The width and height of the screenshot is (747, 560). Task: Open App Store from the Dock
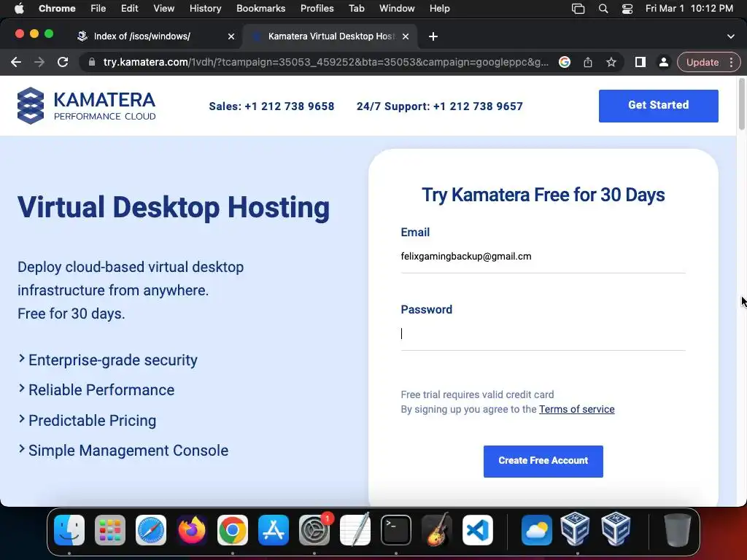(x=274, y=530)
